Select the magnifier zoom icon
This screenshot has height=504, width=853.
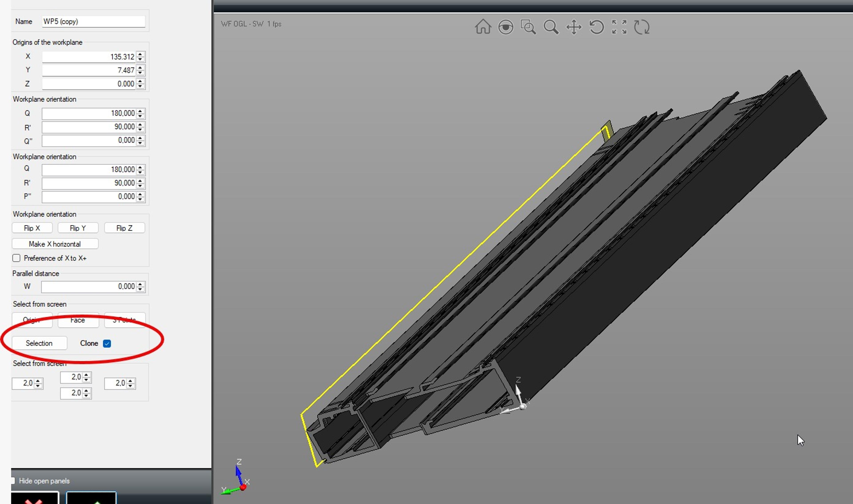click(551, 27)
